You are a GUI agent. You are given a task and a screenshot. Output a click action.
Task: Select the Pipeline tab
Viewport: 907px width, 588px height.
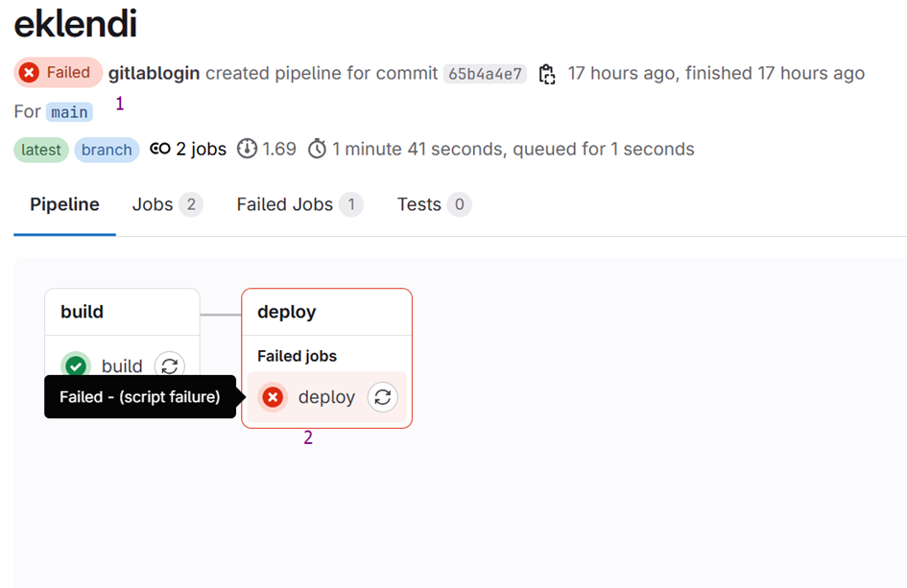click(x=64, y=204)
